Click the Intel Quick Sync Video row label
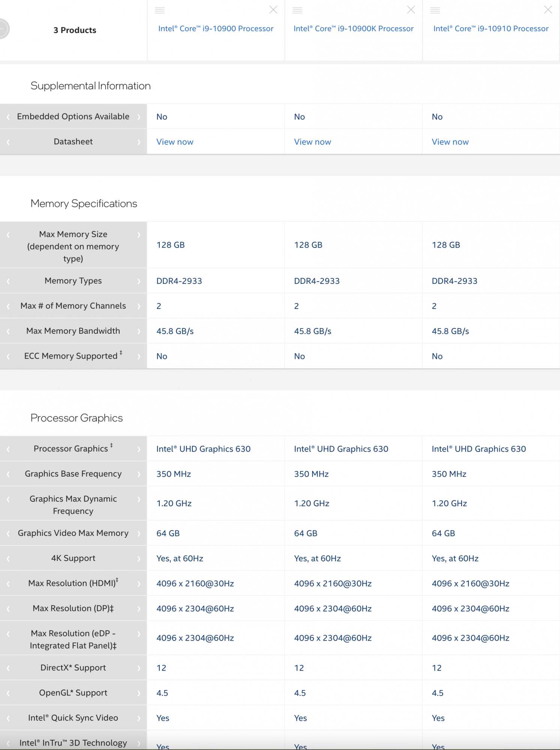This screenshot has width=560, height=750. pos(73,718)
